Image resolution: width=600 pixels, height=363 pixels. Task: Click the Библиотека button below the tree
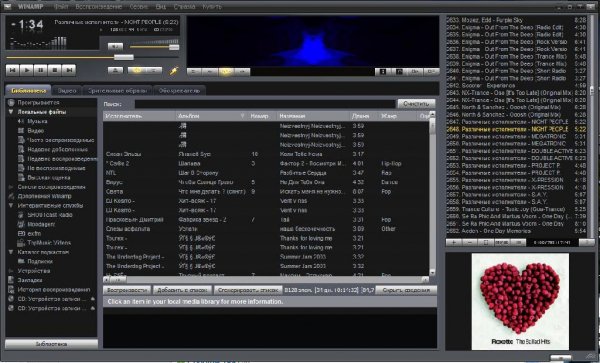(52, 344)
